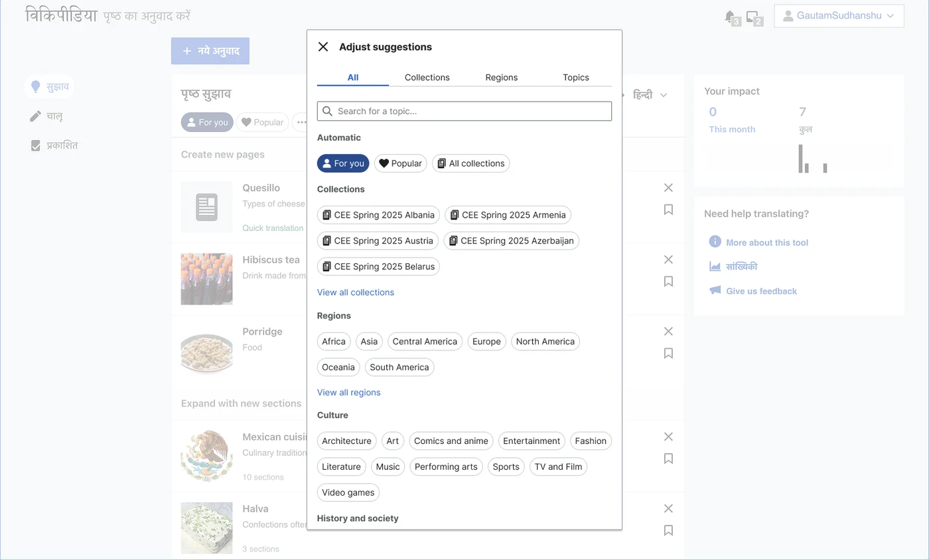Open the चालू in-progress sidebar item
This screenshot has width=929, height=560.
pyautogui.click(x=46, y=116)
